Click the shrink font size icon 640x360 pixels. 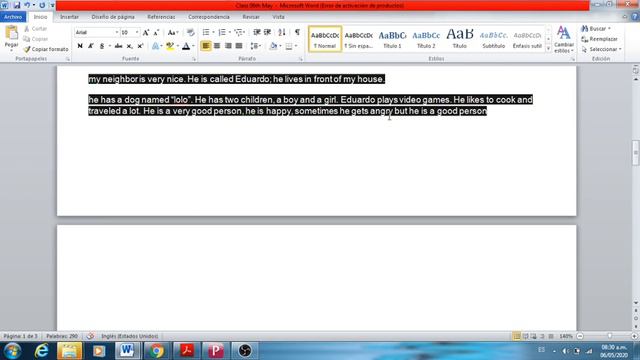[156, 32]
